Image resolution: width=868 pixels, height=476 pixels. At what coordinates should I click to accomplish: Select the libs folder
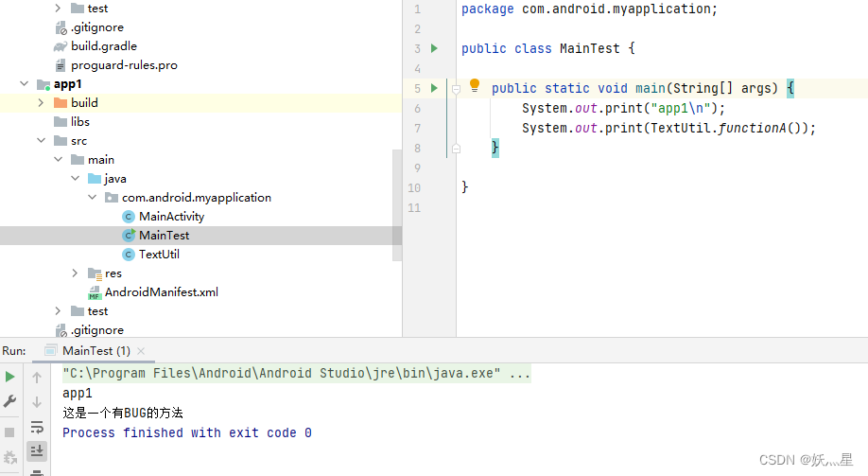click(x=79, y=121)
